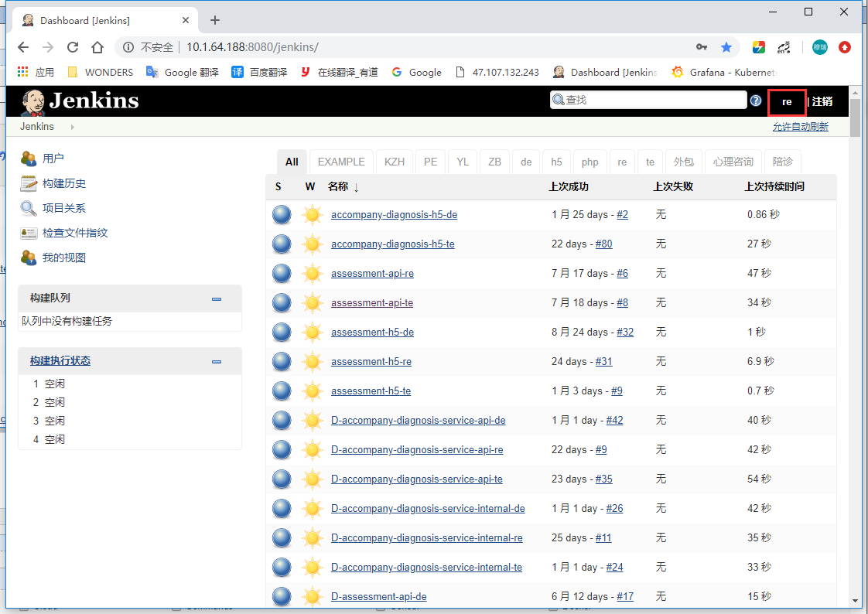Sort by 上次失败 column header

pos(673,187)
